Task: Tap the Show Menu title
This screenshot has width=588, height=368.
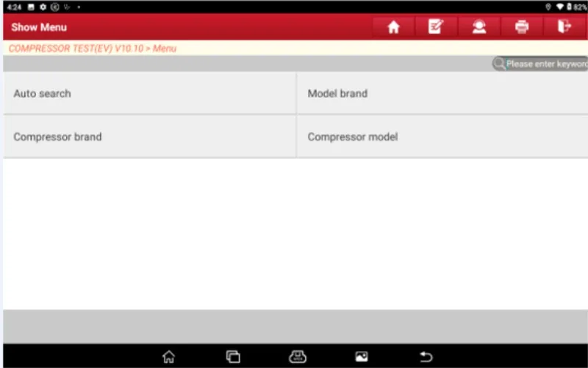Action: (x=39, y=27)
